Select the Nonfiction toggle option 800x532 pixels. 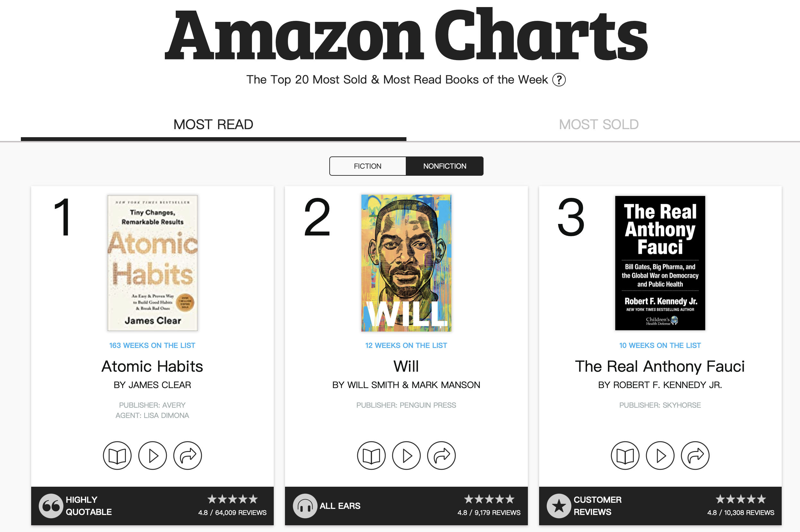[444, 166]
